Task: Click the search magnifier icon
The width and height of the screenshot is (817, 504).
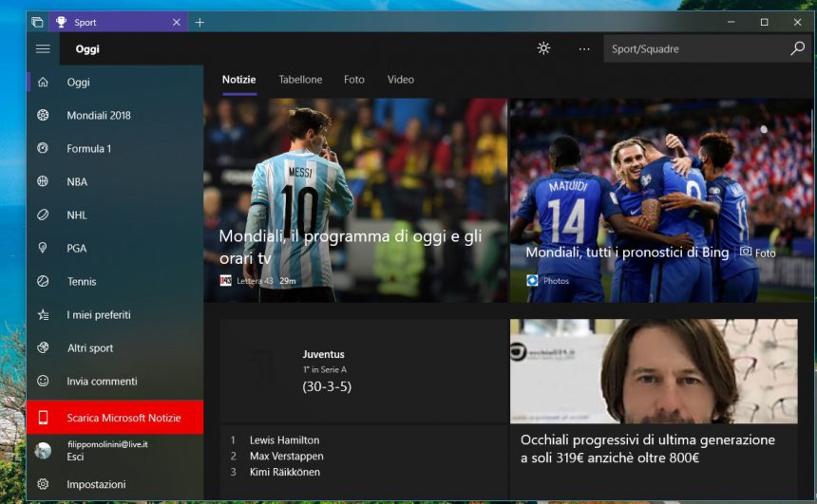Action: click(x=797, y=48)
